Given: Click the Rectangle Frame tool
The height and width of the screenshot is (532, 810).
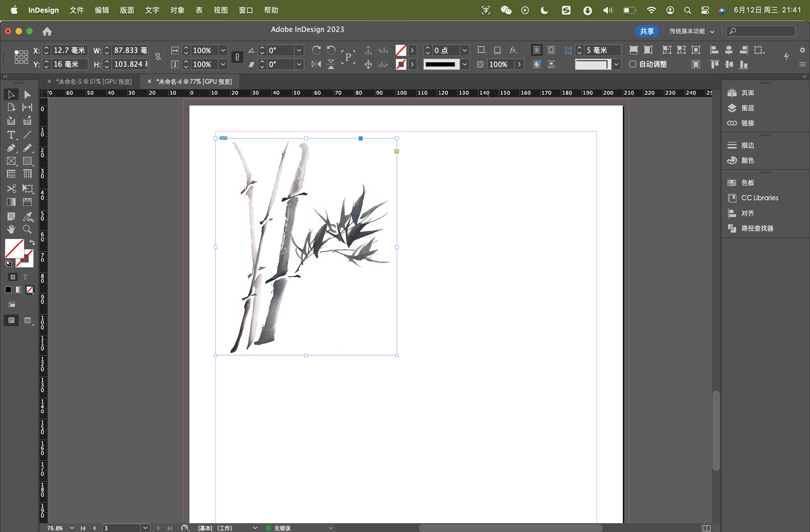Looking at the screenshot, I should click(11, 161).
